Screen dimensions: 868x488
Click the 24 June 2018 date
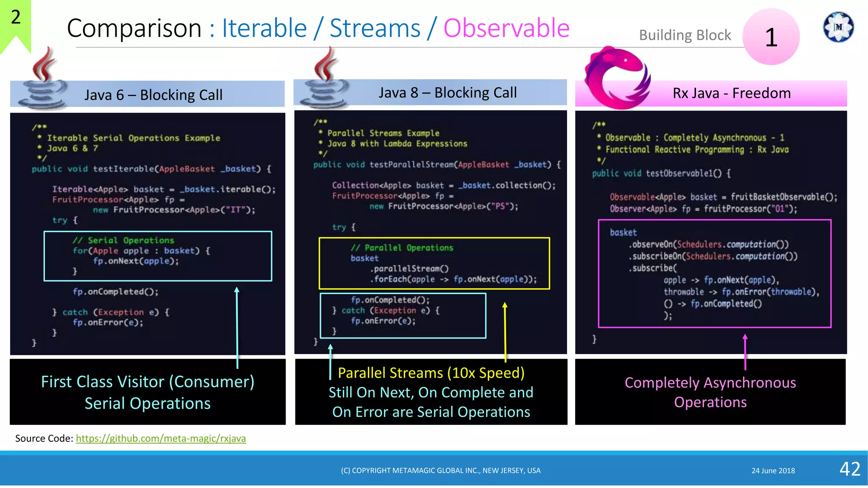pos(773,471)
